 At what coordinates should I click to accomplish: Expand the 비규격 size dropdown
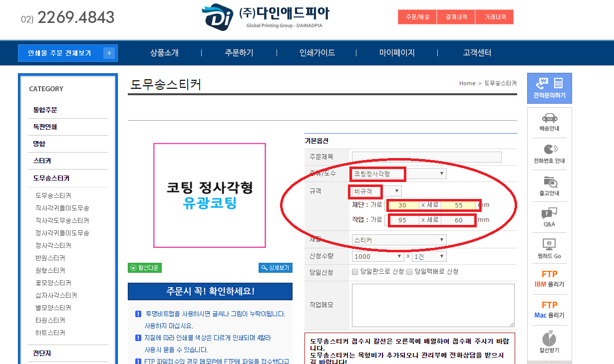click(376, 191)
